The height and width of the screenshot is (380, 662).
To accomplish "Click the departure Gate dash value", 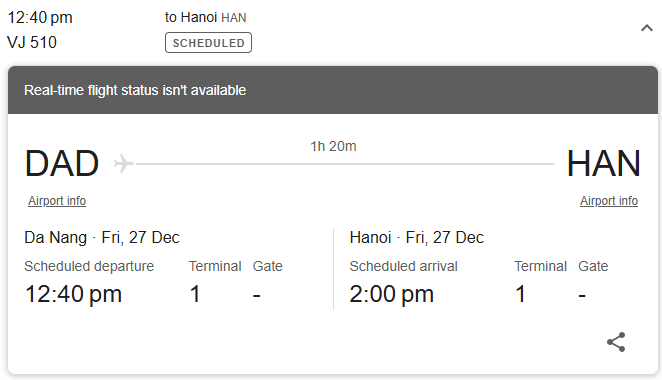I will [x=256, y=295].
